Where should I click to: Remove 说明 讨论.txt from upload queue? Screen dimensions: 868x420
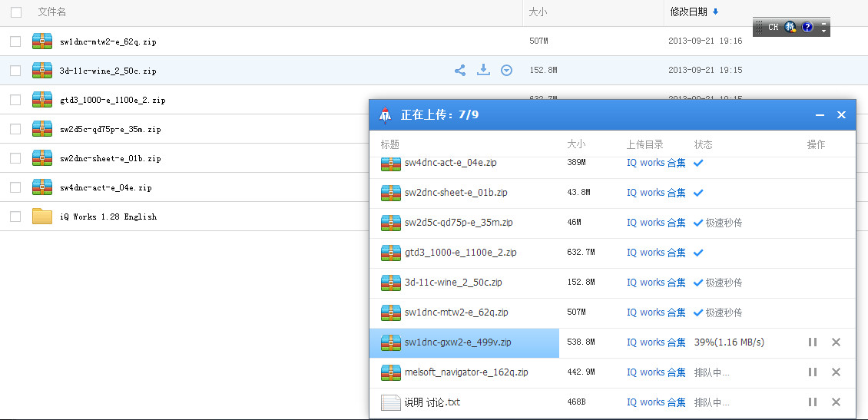(x=837, y=402)
